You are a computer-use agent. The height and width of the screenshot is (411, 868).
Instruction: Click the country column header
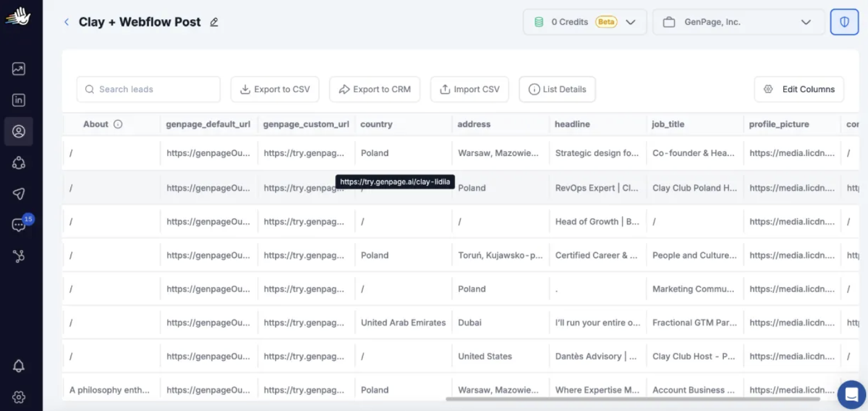pos(377,124)
